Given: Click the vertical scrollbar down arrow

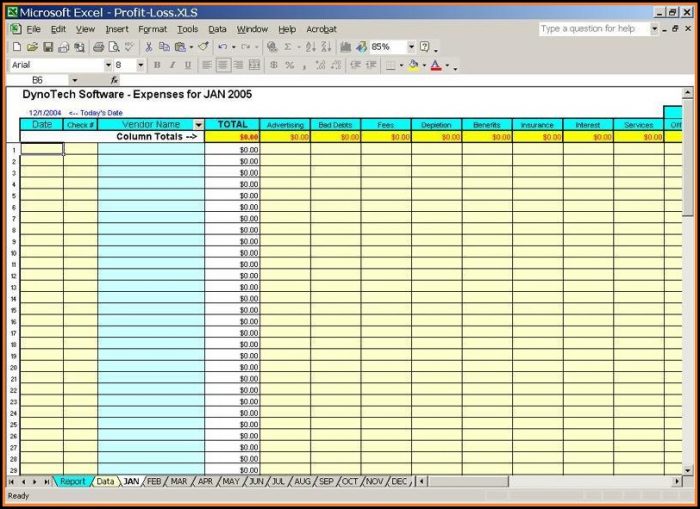Looking at the screenshot, I should (687, 470).
